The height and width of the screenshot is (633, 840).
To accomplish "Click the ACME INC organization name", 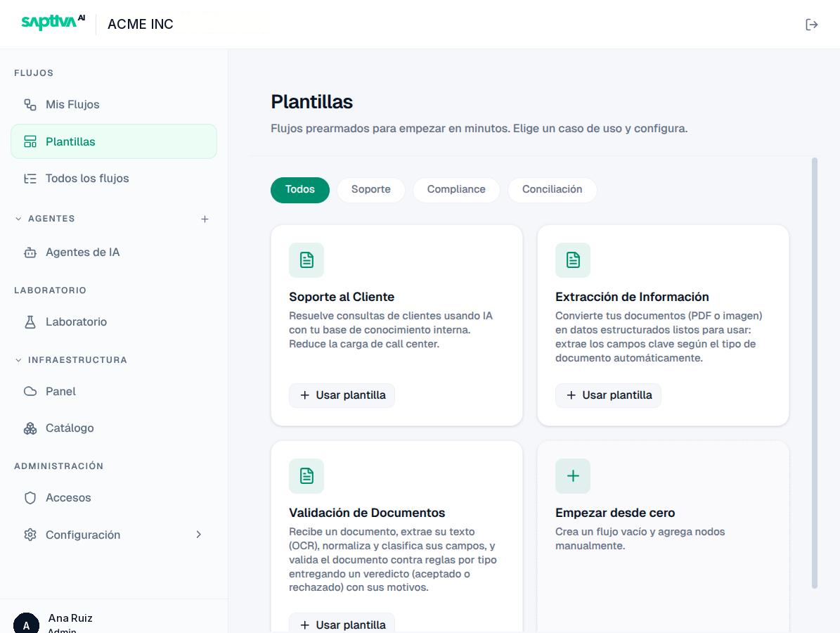I will 141,24.
